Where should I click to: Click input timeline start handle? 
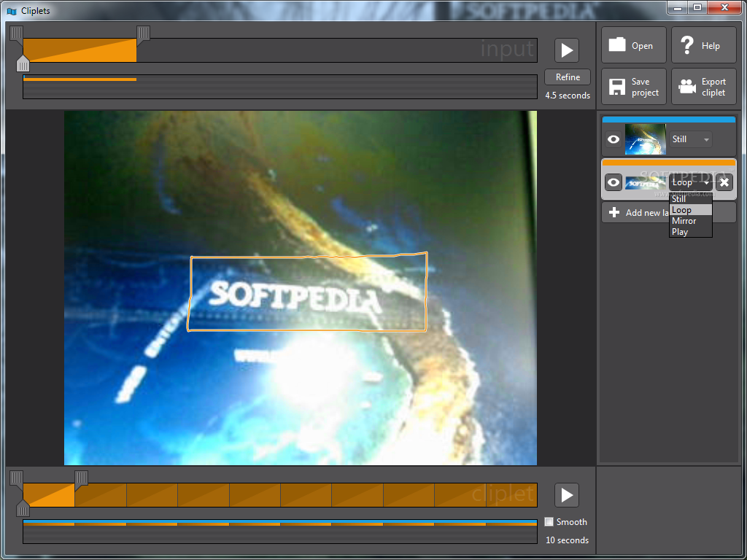pos(16,34)
